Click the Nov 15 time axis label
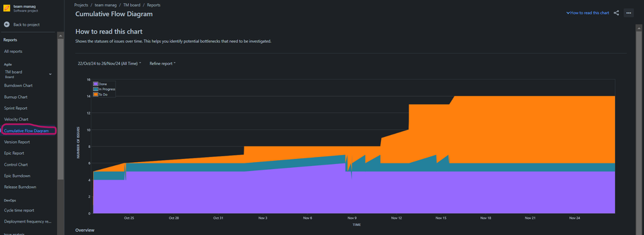644x235 pixels. [x=441, y=218]
